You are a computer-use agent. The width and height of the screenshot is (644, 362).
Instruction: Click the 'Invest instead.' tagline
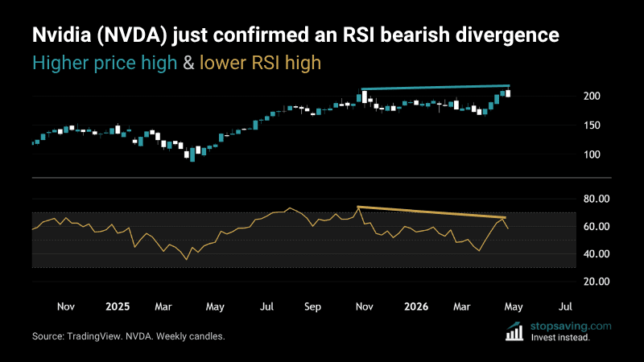pos(560,338)
